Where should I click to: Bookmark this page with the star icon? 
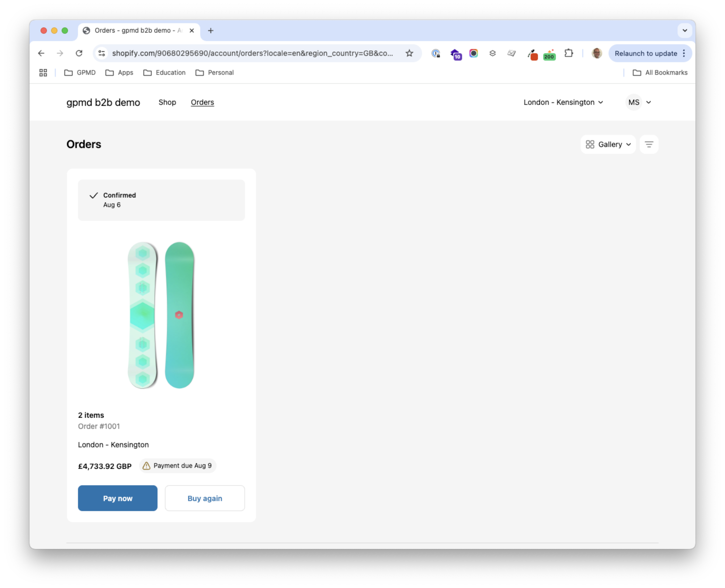click(x=409, y=53)
